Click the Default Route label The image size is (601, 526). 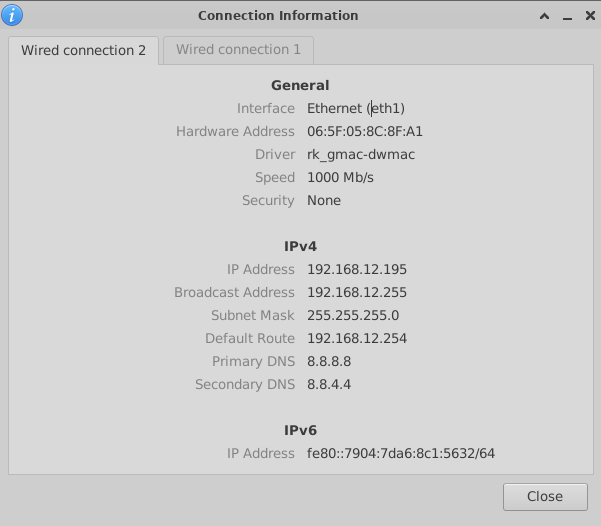point(250,339)
